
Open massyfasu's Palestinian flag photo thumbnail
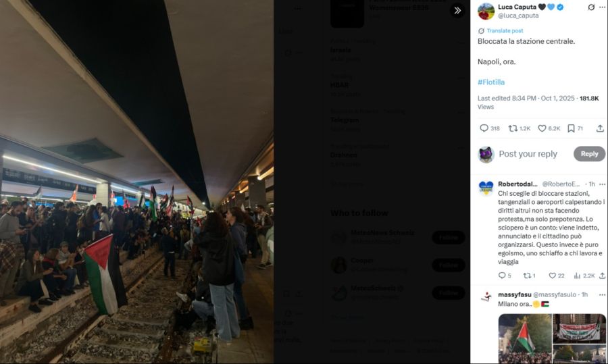(x=525, y=339)
